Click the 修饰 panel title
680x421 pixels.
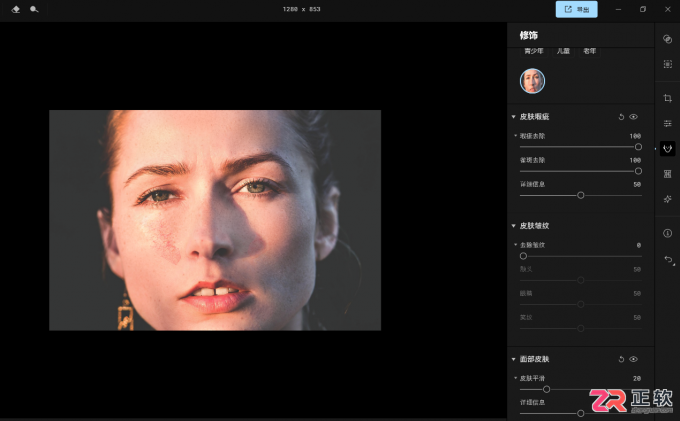coord(529,36)
